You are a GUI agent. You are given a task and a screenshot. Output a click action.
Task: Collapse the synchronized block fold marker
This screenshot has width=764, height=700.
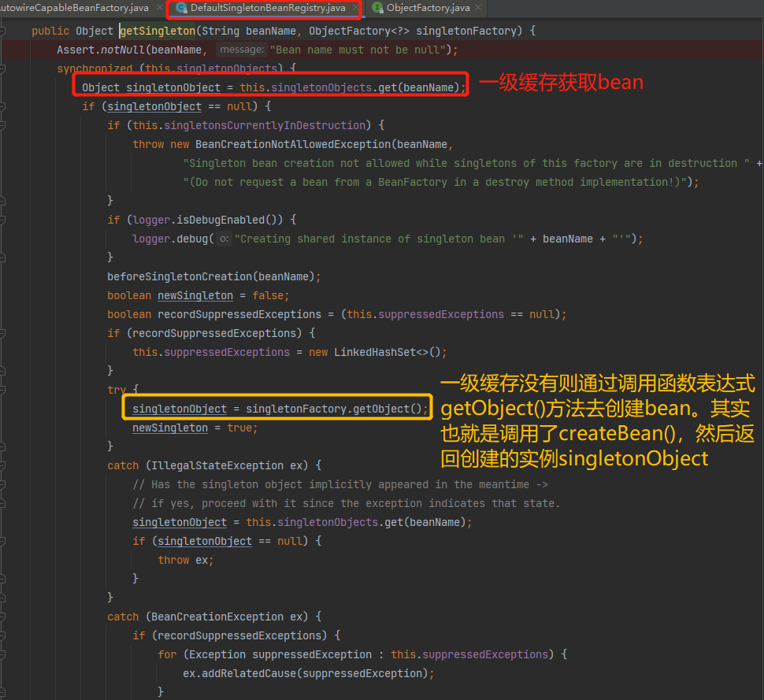coord(2,69)
